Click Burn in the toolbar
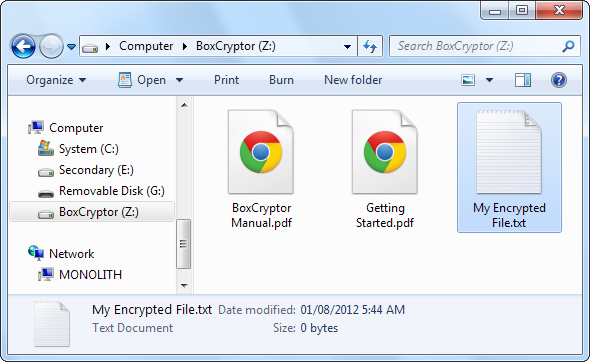 coord(281,80)
